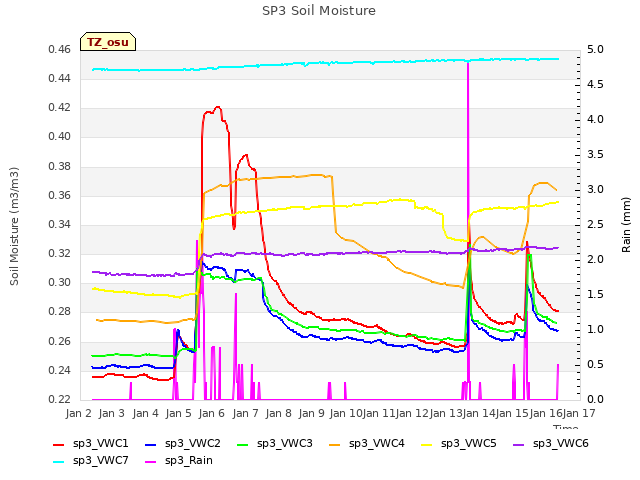The height and width of the screenshot is (480, 640).
Task: Click the Jan 8 x-axis tick label
Action: pyautogui.click(x=278, y=413)
